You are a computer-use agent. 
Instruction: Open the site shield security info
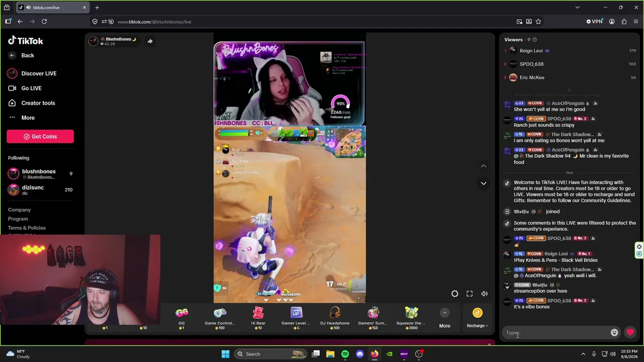[x=95, y=22]
